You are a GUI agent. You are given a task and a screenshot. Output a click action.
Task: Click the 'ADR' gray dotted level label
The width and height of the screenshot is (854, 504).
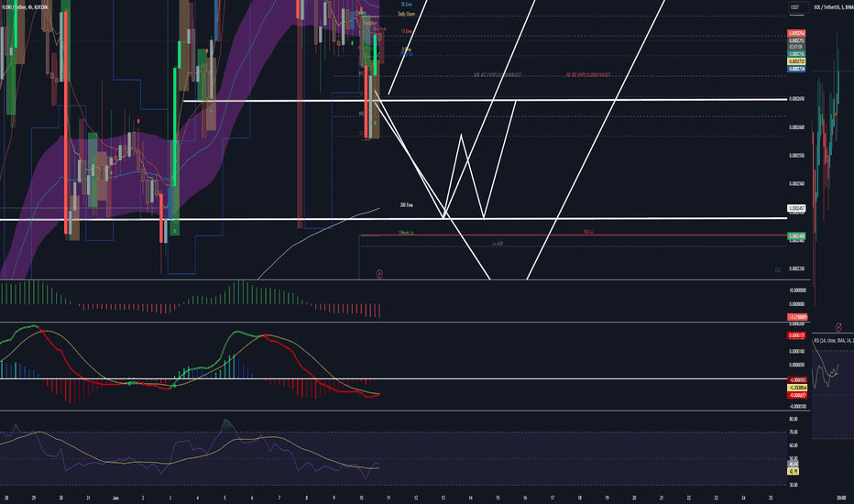tap(498, 74)
